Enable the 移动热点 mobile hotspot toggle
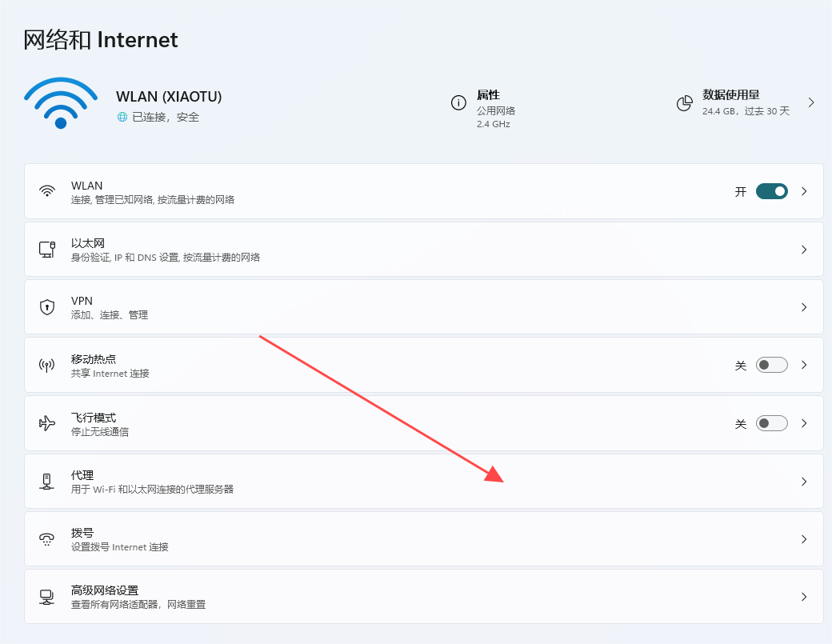The height and width of the screenshot is (644, 832). [771, 365]
